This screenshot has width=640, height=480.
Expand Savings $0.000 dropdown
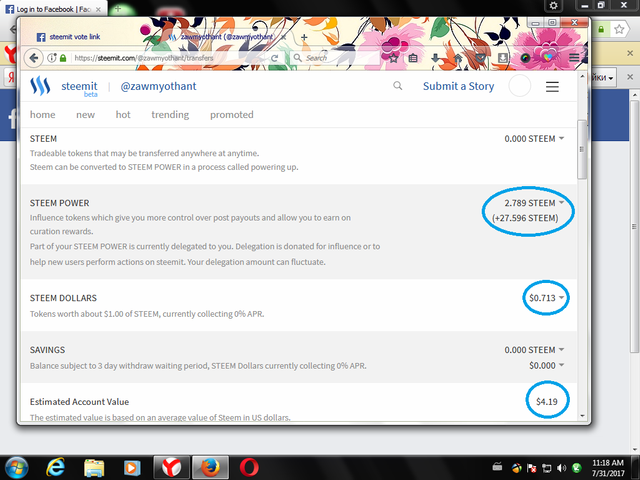(547, 365)
